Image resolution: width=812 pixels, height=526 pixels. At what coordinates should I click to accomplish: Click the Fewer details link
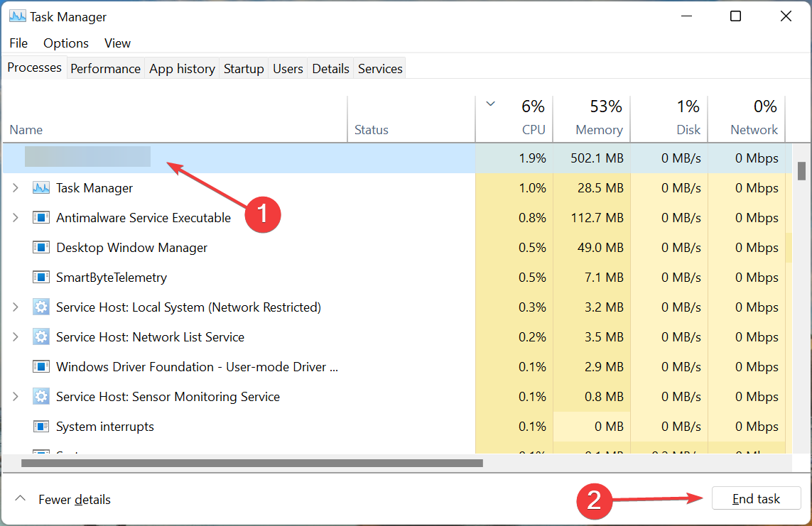pyautogui.click(x=75, y=500)
